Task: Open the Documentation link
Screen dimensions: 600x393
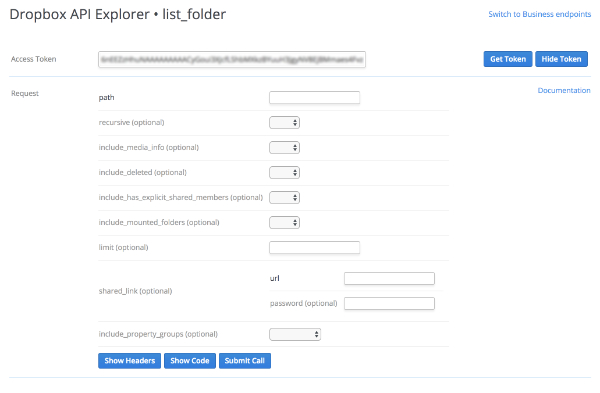Action: (564, 90)
